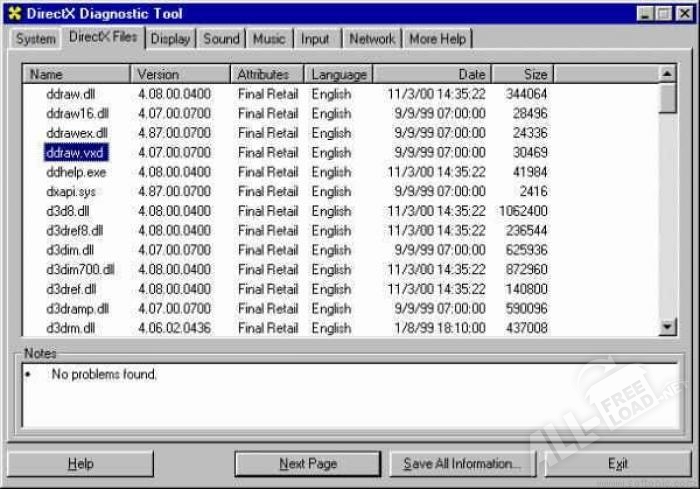Screen dimensions: 700x489
Task: Exit the diagnostic tool
Action: pyautogui.click(x=618, y=464)
